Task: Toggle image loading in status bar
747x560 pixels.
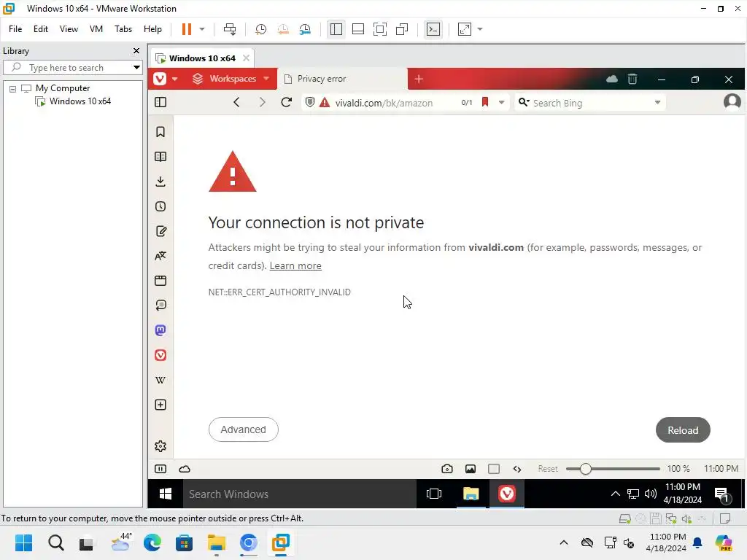Action: (471, 469)
